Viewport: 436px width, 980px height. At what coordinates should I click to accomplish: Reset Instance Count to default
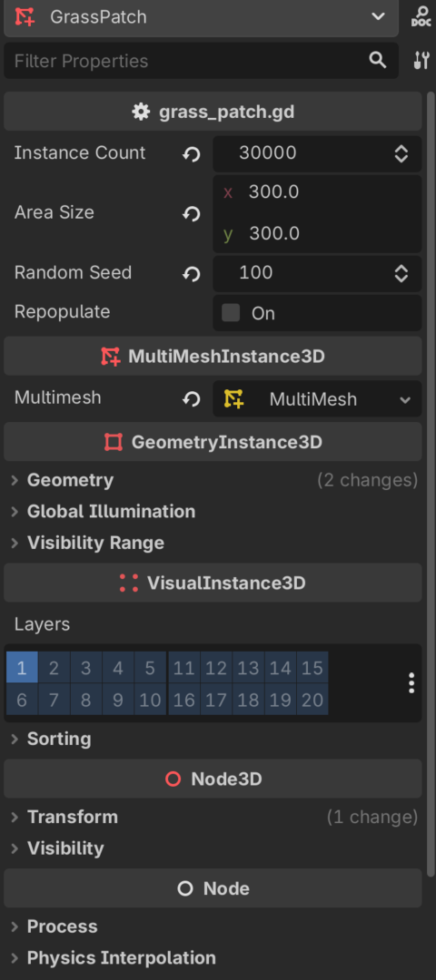pos(192,153)
